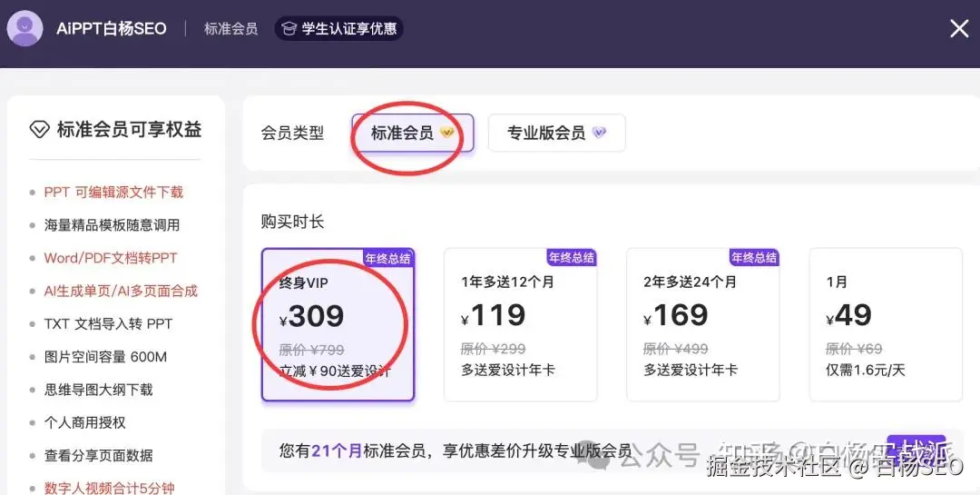Click the Word/PDF文档转PPT benefit
The width and height of the screenshot is (980, 495).
(111, 258)
